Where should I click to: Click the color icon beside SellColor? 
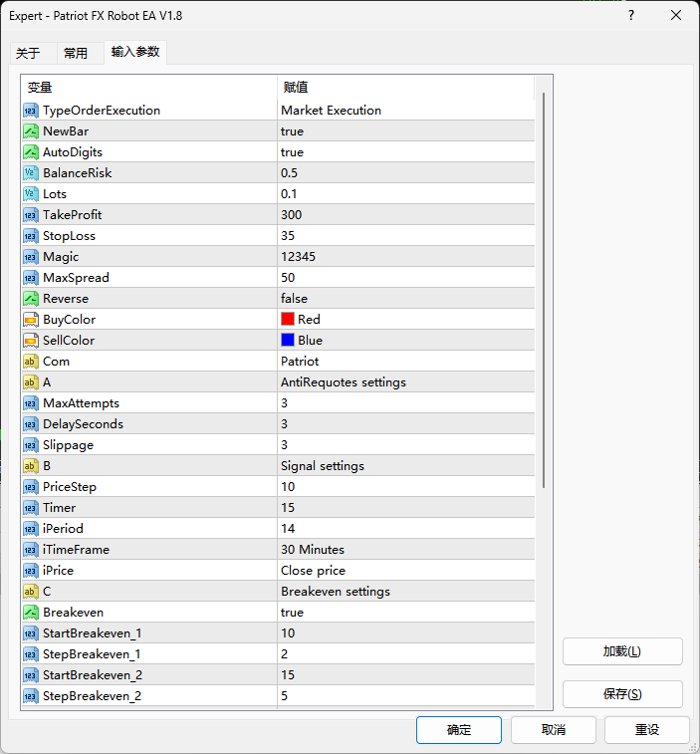click(31, 341)
